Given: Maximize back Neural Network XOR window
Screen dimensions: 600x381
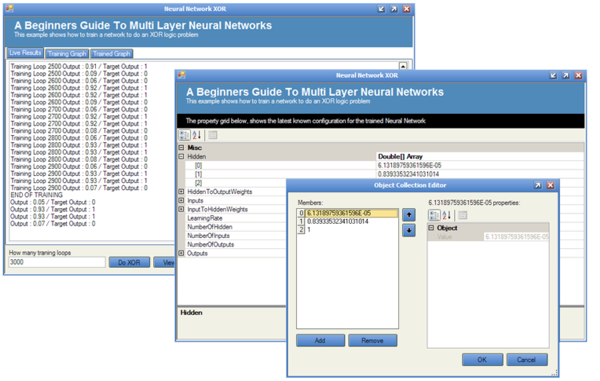Looking at the screenshot, I should click(394, 9).
